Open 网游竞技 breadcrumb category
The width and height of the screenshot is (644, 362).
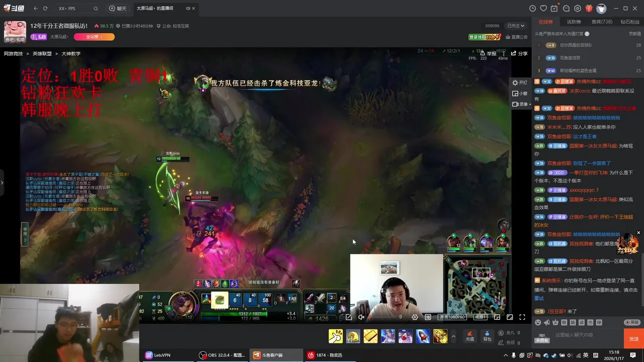(14, 53)
